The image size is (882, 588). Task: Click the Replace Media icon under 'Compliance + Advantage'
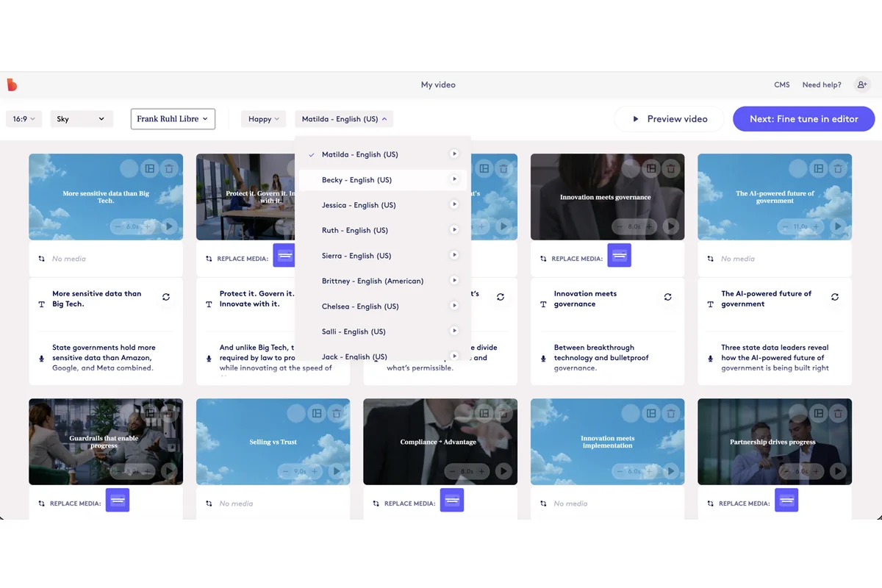[451, 500]
